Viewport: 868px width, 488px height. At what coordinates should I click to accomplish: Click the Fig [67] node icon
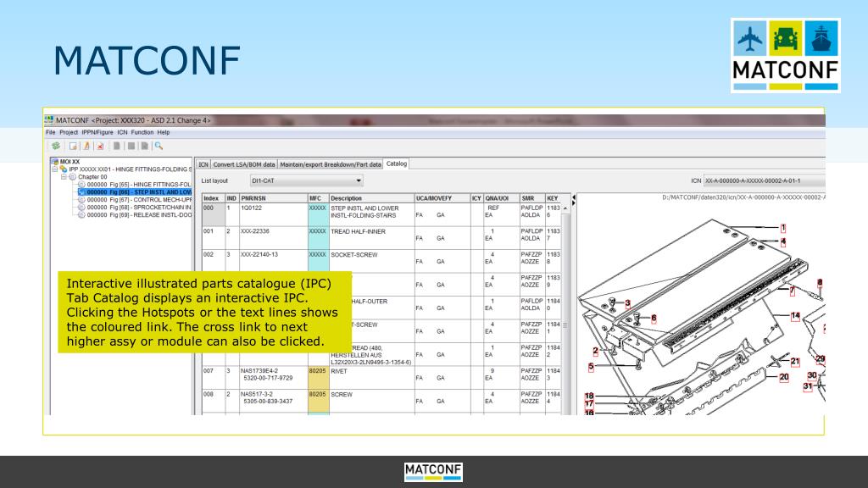pos(82,200)
